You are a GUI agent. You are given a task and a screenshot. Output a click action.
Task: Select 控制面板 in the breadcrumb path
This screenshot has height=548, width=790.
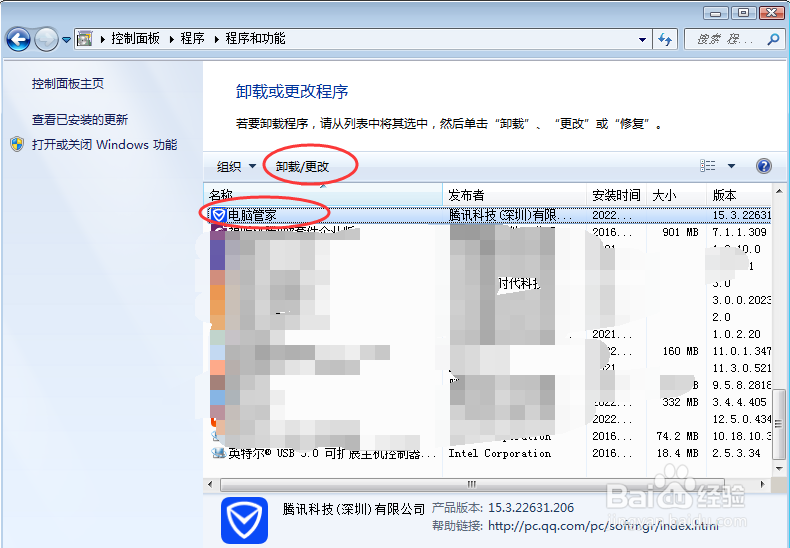135,39
